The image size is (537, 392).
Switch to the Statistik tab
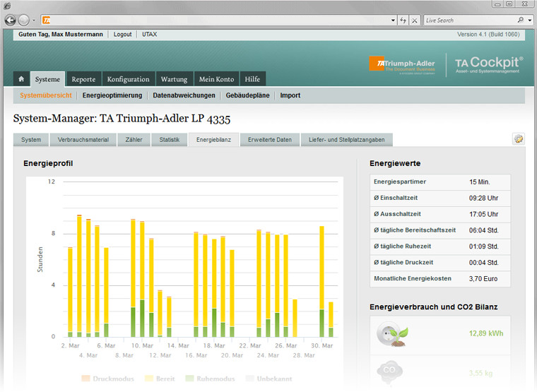coord(169,140)
